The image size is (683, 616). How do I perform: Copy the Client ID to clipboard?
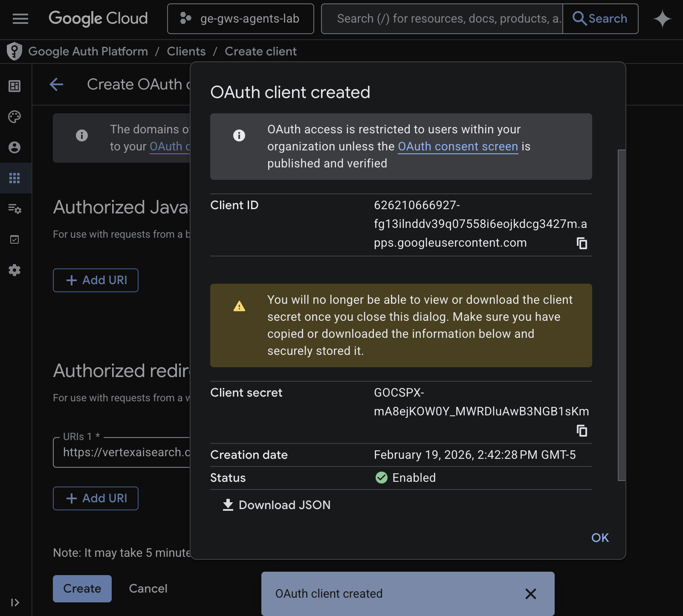coord(582,243)
